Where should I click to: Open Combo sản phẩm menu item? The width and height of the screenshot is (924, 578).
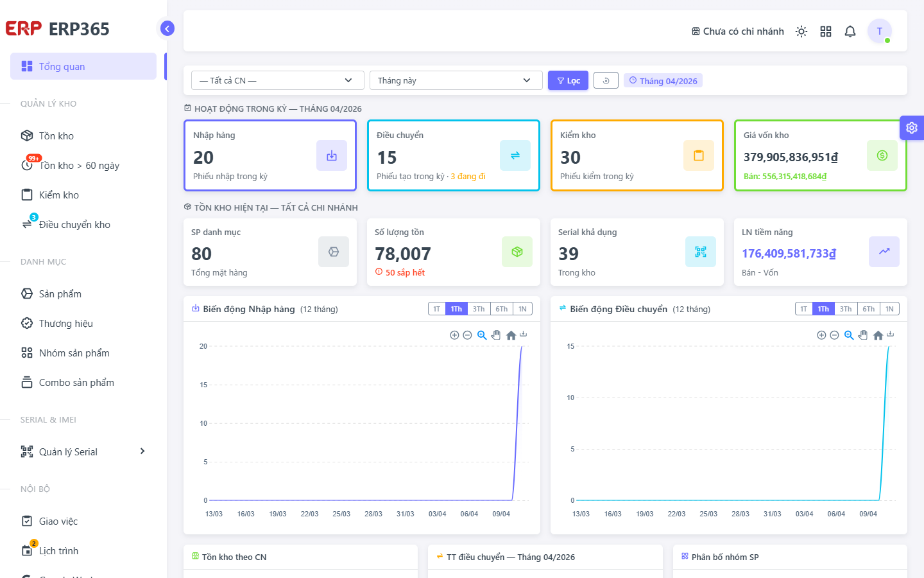tap(83, 382)
